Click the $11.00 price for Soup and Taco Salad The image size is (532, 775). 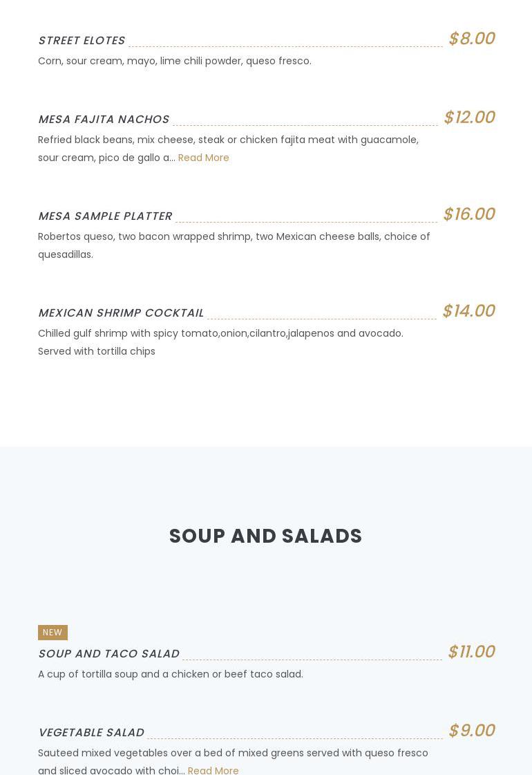[471, 652]
